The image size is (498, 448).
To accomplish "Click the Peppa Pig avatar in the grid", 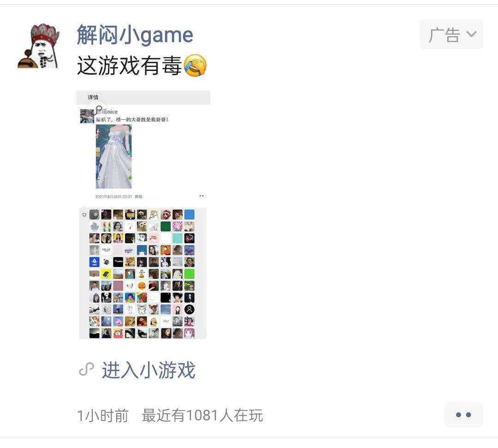I will 118,321.
